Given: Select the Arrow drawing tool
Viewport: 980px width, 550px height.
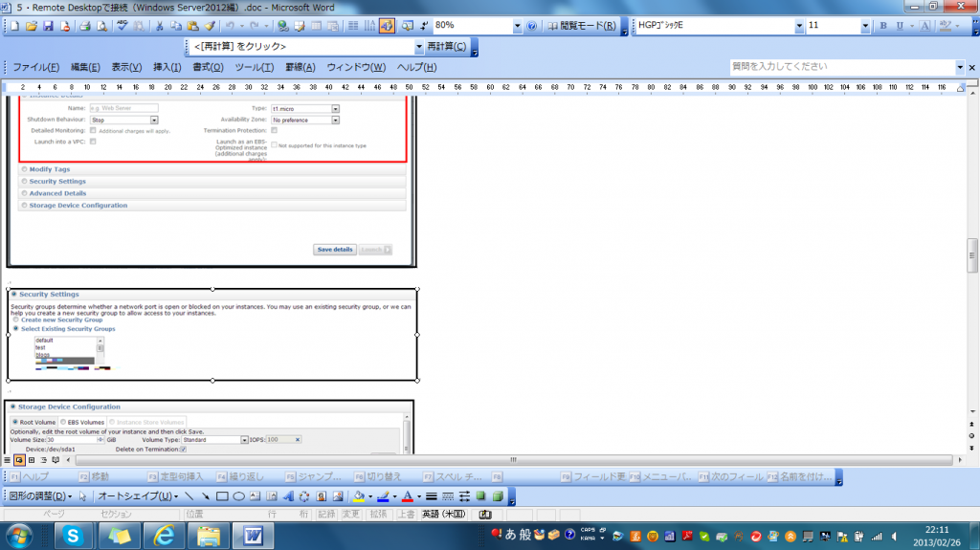Looking at the screenshot, I should [x=205, y=496].
